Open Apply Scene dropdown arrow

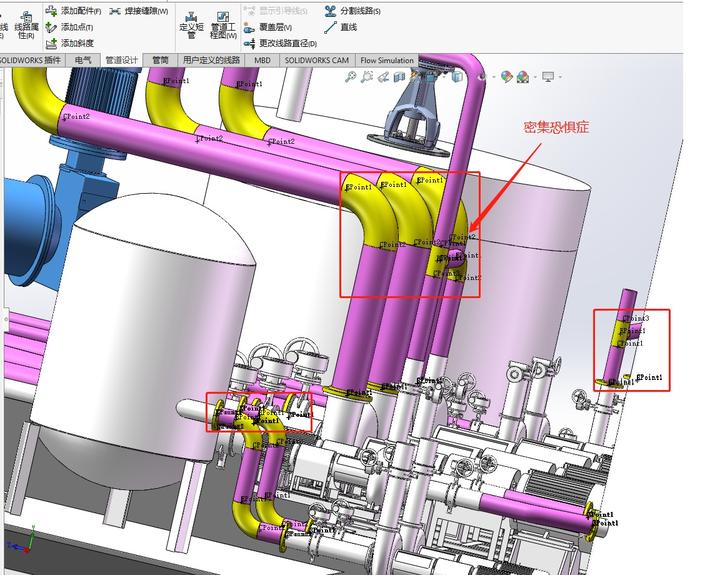tap(535, 77)
